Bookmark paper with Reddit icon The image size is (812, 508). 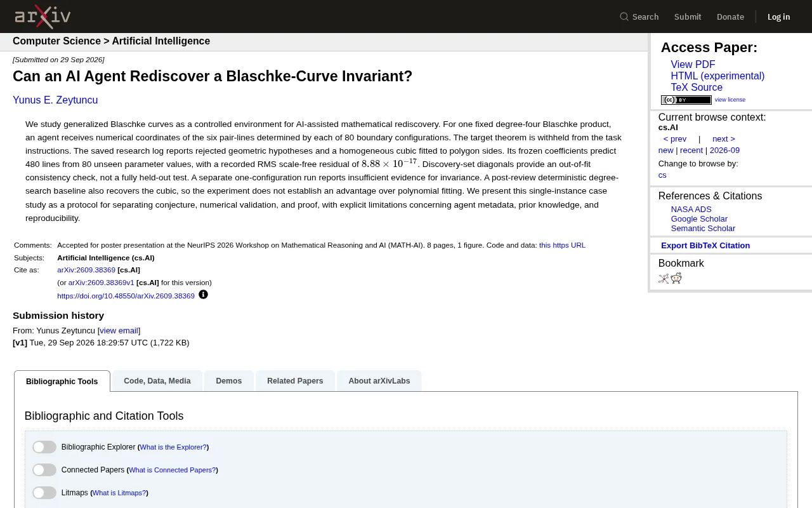(676, 278)
